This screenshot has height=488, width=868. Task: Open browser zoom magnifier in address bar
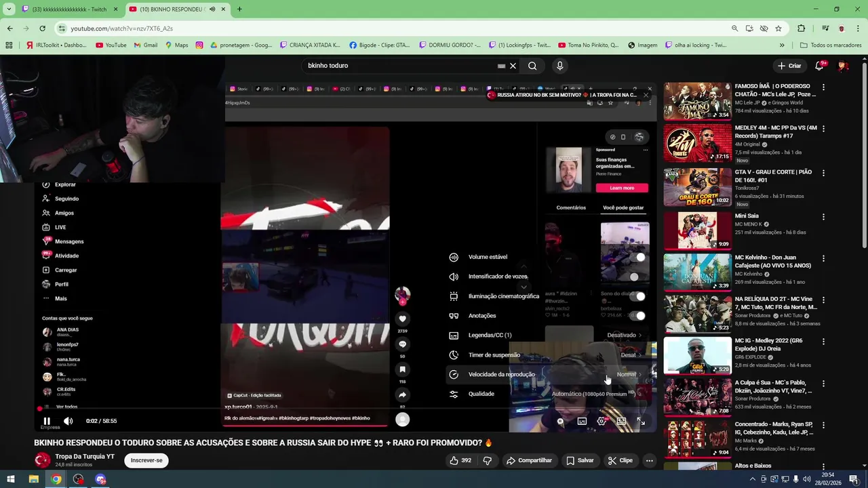pyautogui.click(x=734, y=28)
